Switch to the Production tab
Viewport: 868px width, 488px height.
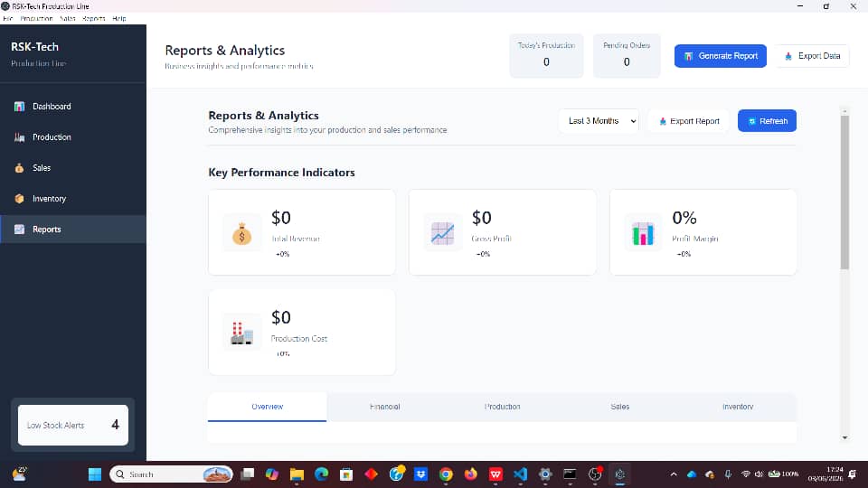pyautogui.click(x=502, y=407)
